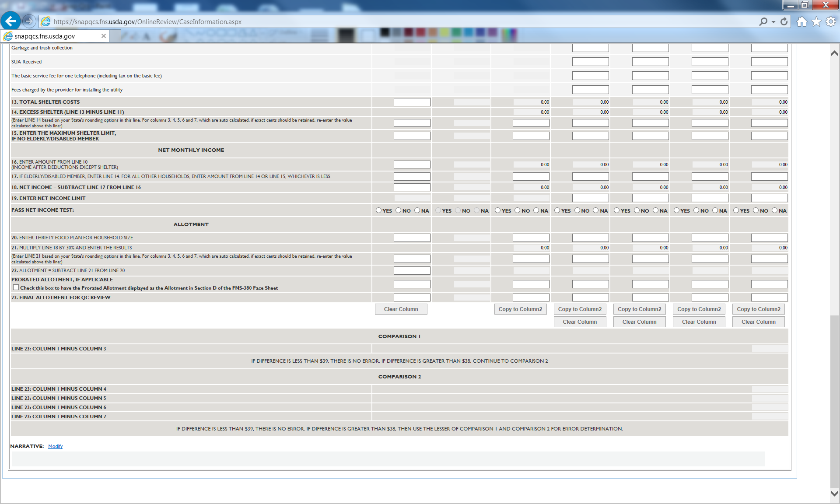
Task: Click the Modify narrative link
Action: point(55,446)
